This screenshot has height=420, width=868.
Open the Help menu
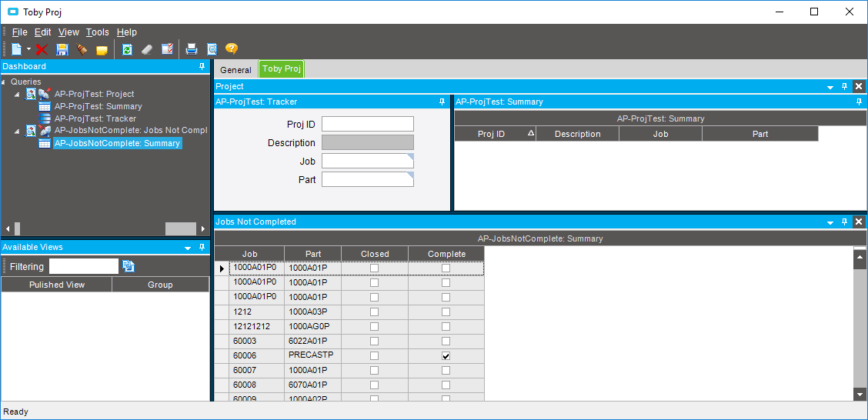[x=127, y=32]
